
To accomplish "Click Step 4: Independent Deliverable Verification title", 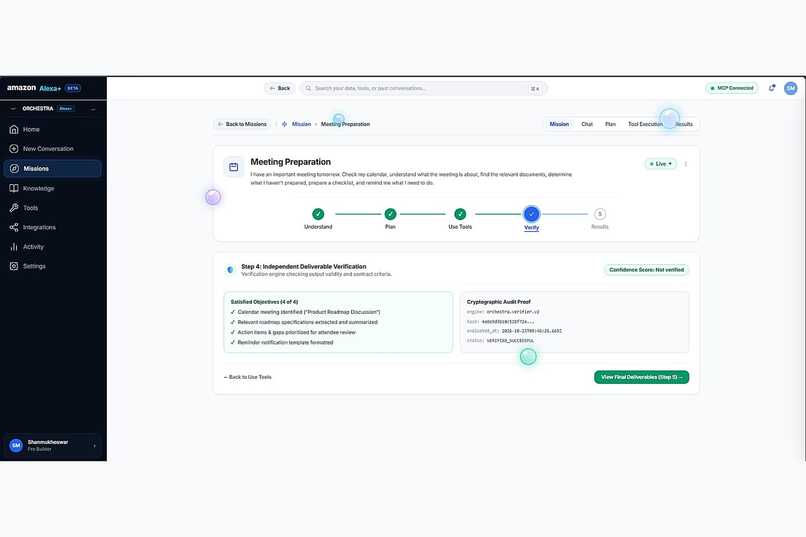I will click(304, 267).
